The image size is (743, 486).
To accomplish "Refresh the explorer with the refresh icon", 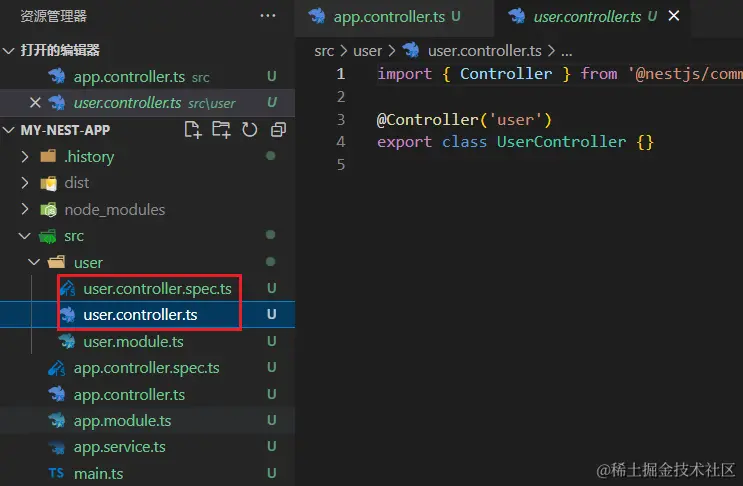I will click(x=250, y=129).
